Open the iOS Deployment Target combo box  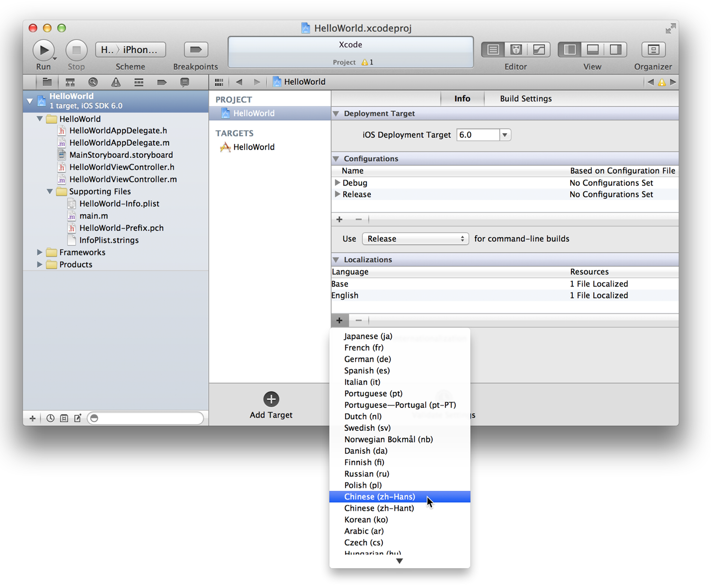coord(505,135)
